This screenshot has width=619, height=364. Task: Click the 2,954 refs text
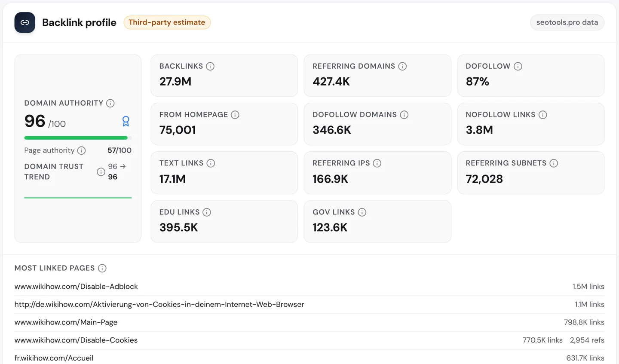[x=587, y=340]
